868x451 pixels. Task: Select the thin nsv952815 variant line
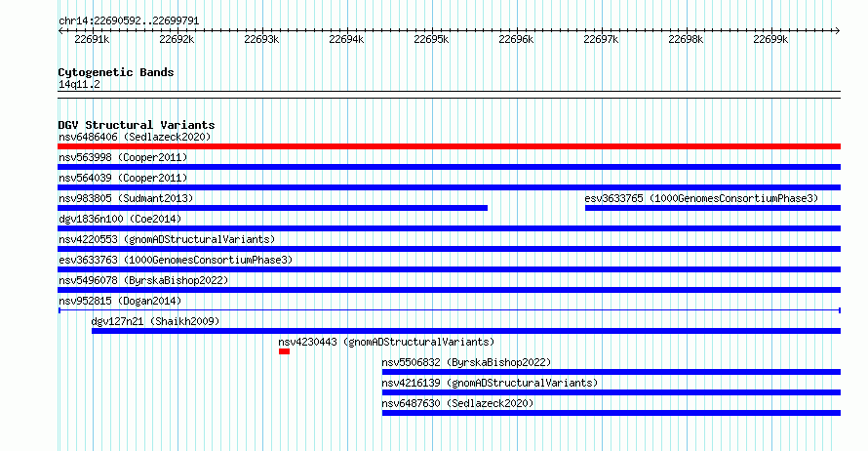pos(449,310)
